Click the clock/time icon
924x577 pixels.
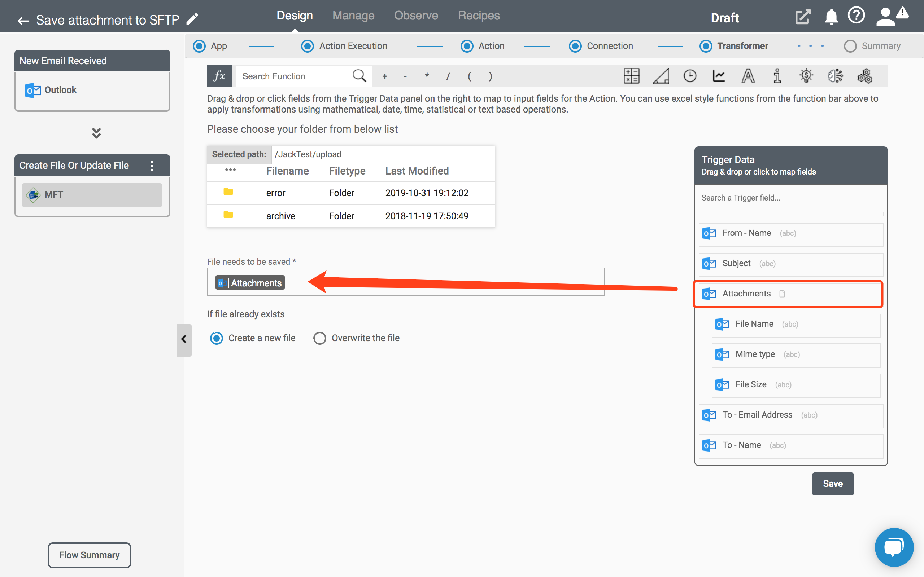690,76
